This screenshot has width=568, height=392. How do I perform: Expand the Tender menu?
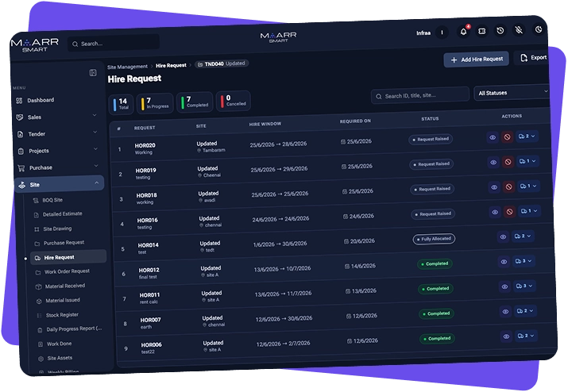pyautogui.click(x=58, y=134)
